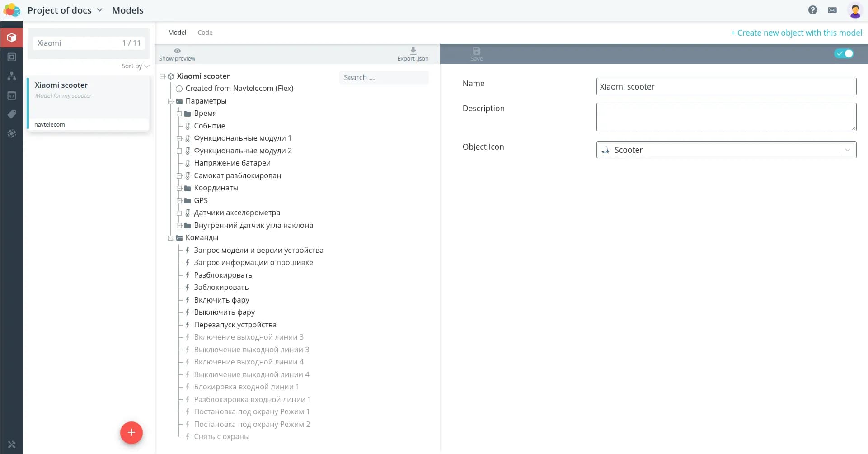Open the tag icon in left sidebar
The height and width of the screenshot is (454, 868).
(x=12, y=114)
